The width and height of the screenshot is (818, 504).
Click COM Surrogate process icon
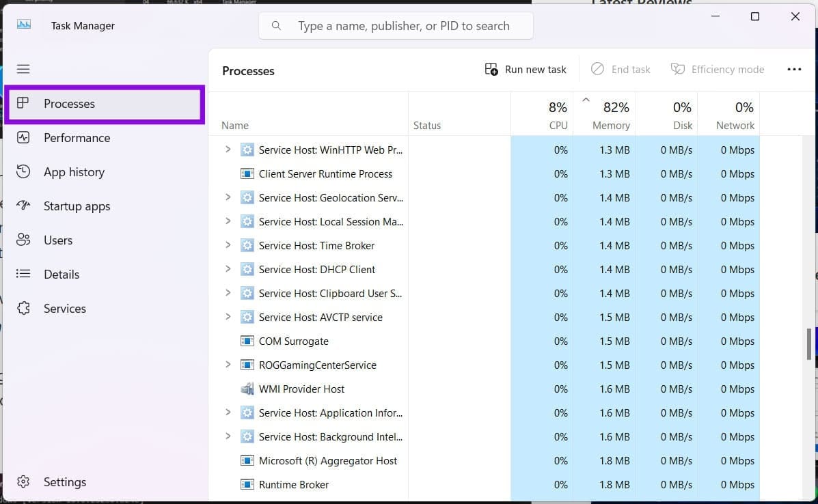click(247, 341)
